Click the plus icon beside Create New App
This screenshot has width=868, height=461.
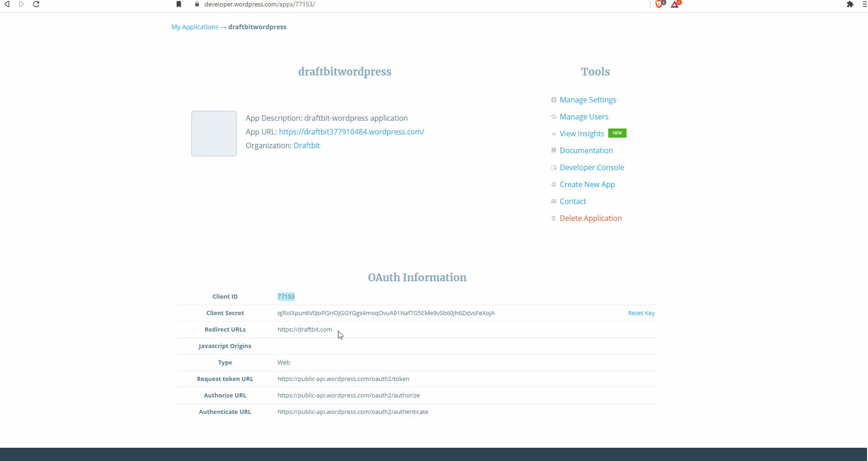554,184
